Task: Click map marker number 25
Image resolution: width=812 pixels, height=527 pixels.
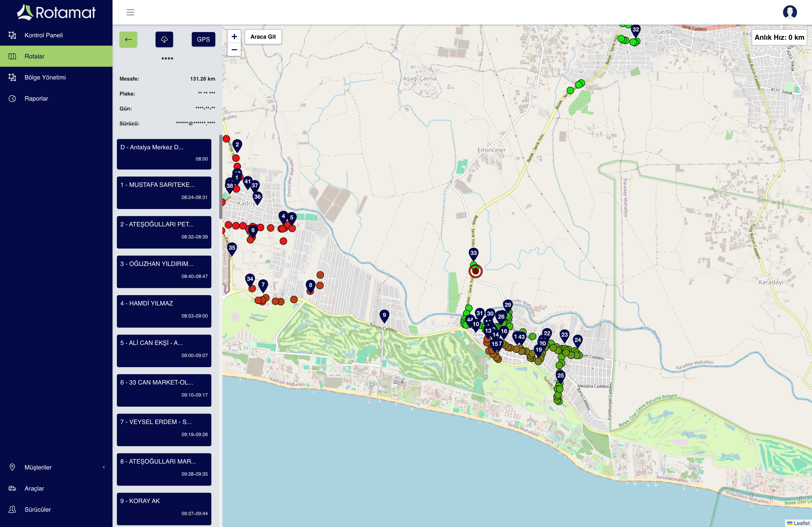Action: pyautogui.click(x=560, y=377)
